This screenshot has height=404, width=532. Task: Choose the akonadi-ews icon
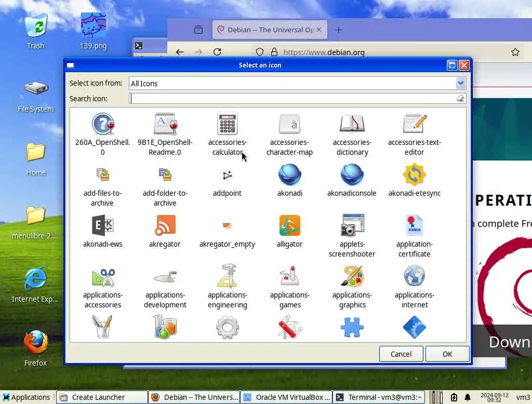tap(103, 225)
